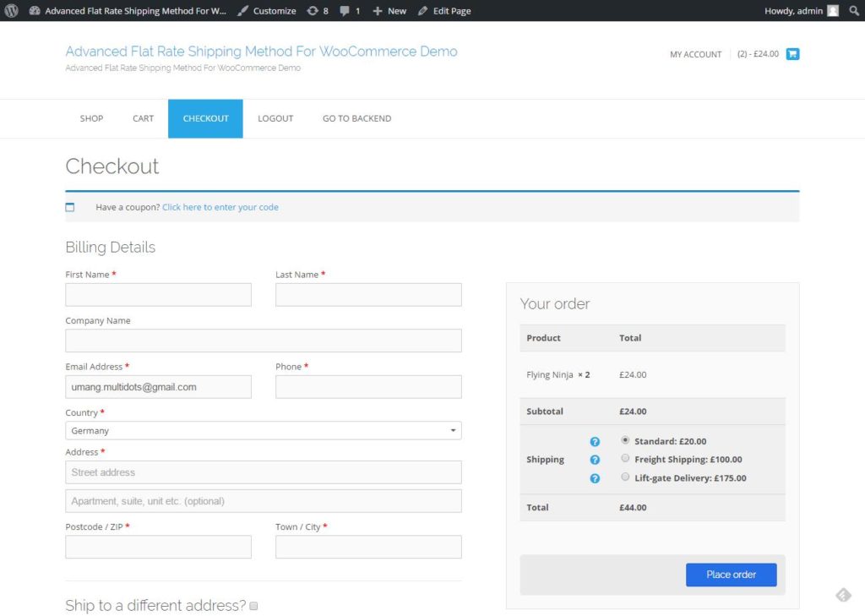Open the Customize admin bar item

(x=267, y=10)
